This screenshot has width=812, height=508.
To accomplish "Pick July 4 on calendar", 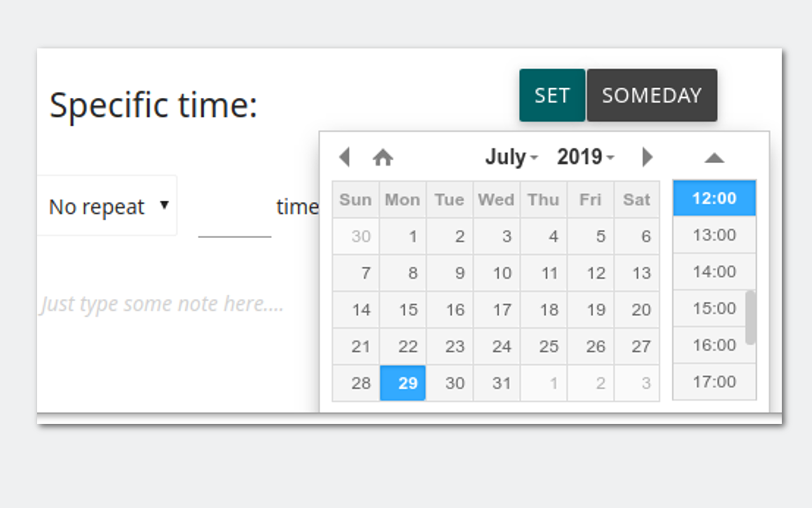I will pos(544,236).
